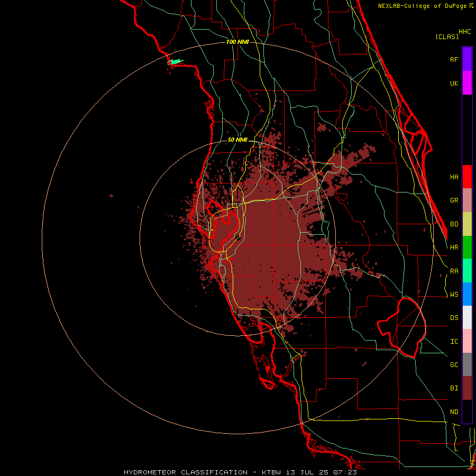Image resolution: width=476 pixels, height=476 pixels.
Task: Click the HA red legend swatch
Action: (467, 177)
